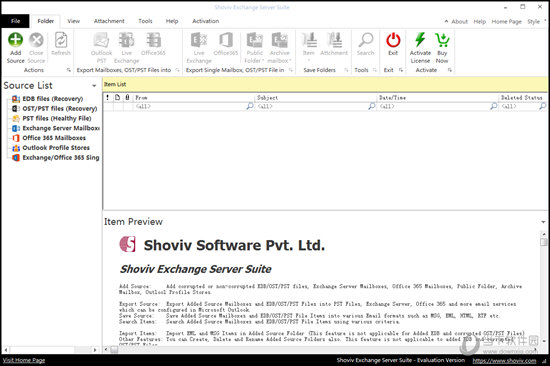Select Exchange/Office 365 Single source
550x366 pixels.
pos(61,158)
